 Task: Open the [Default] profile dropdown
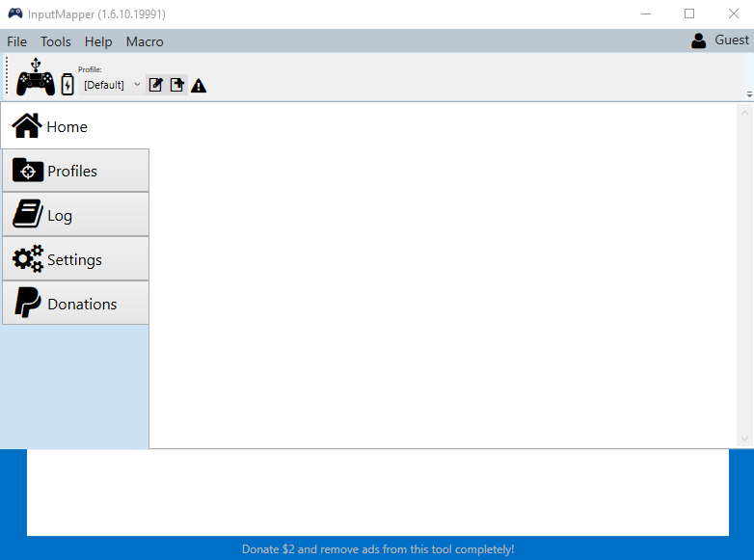(111, 85)
